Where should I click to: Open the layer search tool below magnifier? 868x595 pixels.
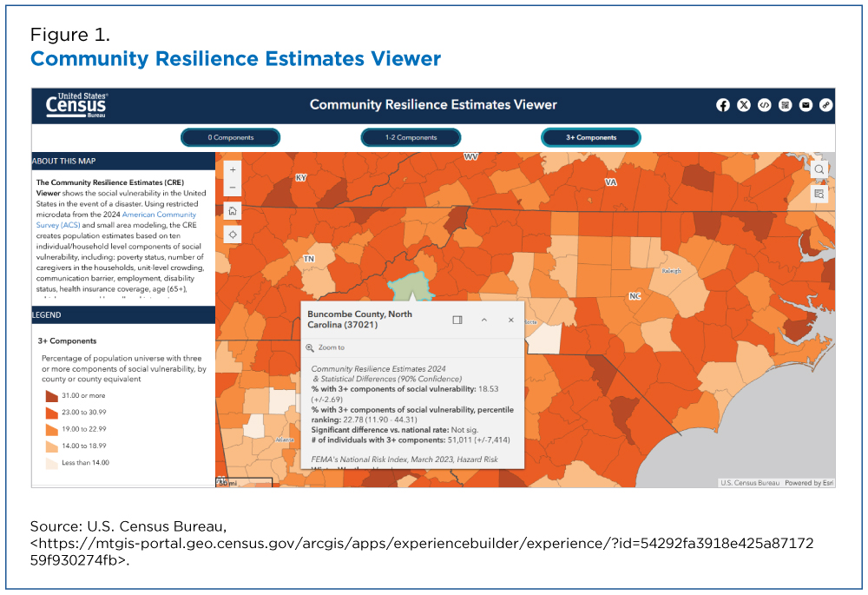pos(819,194)
